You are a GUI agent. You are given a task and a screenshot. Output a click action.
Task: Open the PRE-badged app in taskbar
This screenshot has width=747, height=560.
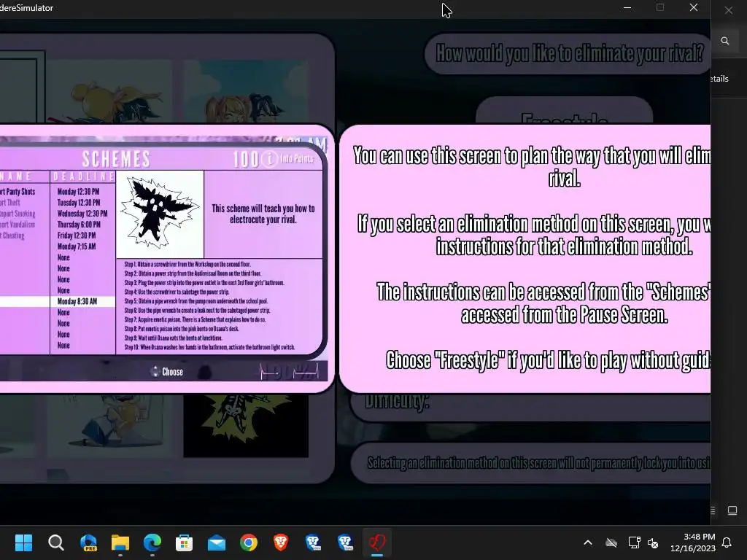coord(88,542)
